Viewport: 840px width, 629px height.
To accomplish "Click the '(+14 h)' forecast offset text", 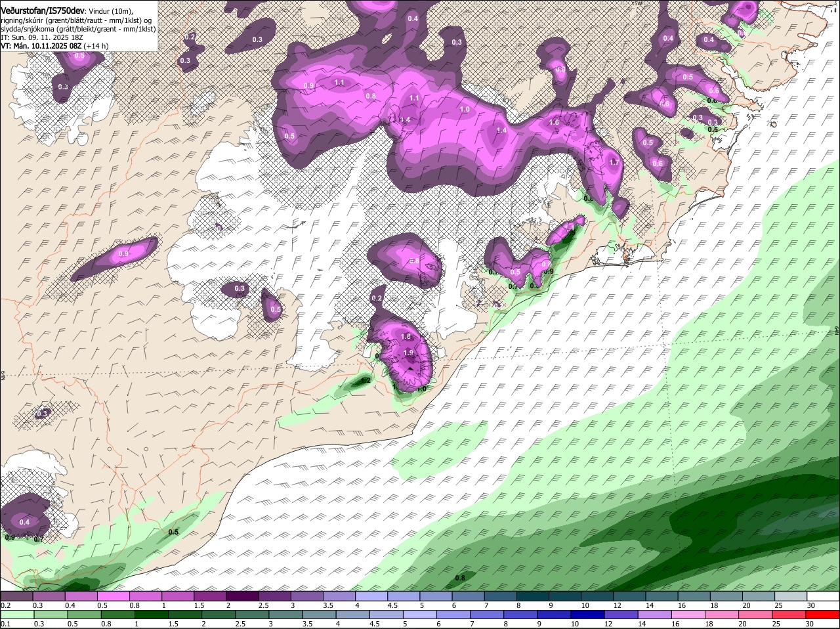I will click(96, 46).
